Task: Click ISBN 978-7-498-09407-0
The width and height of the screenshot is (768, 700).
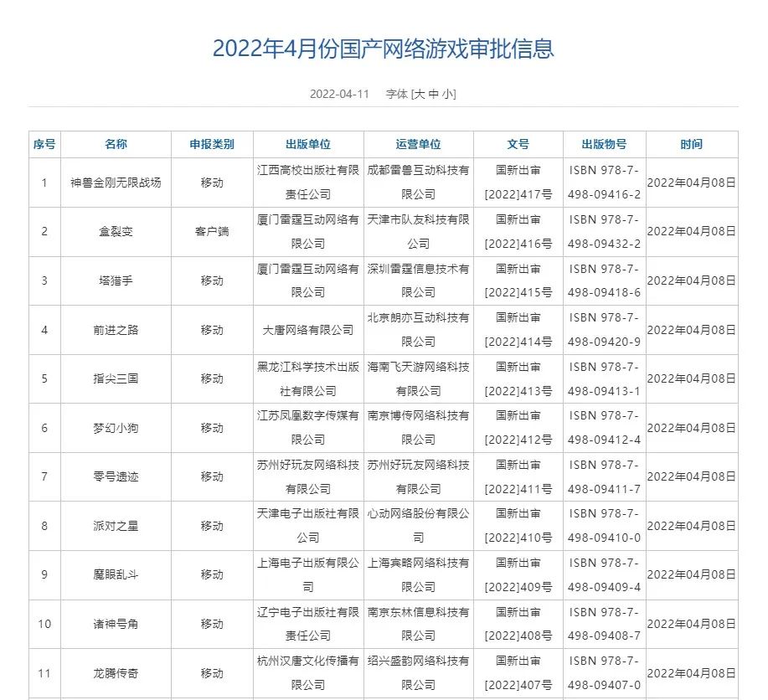Action: [x=605, y=673]
